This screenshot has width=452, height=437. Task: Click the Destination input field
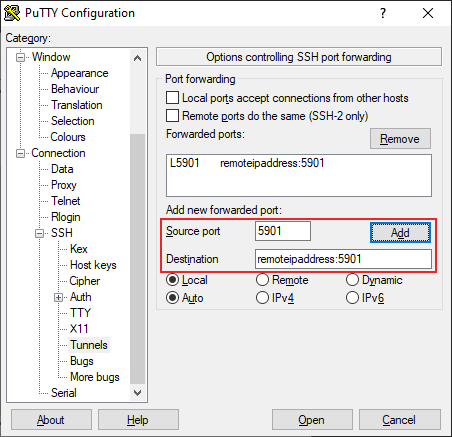point(343,259)
